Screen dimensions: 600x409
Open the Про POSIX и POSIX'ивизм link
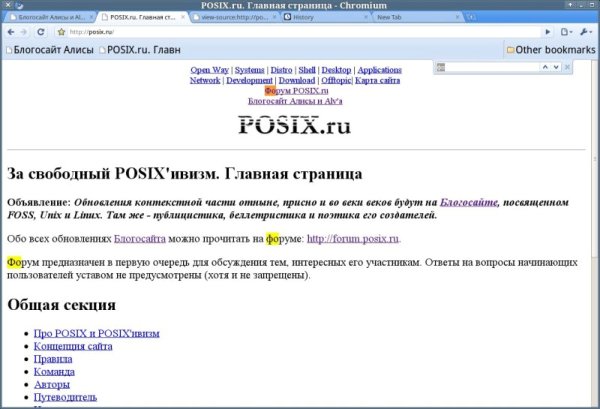[96, 333]
